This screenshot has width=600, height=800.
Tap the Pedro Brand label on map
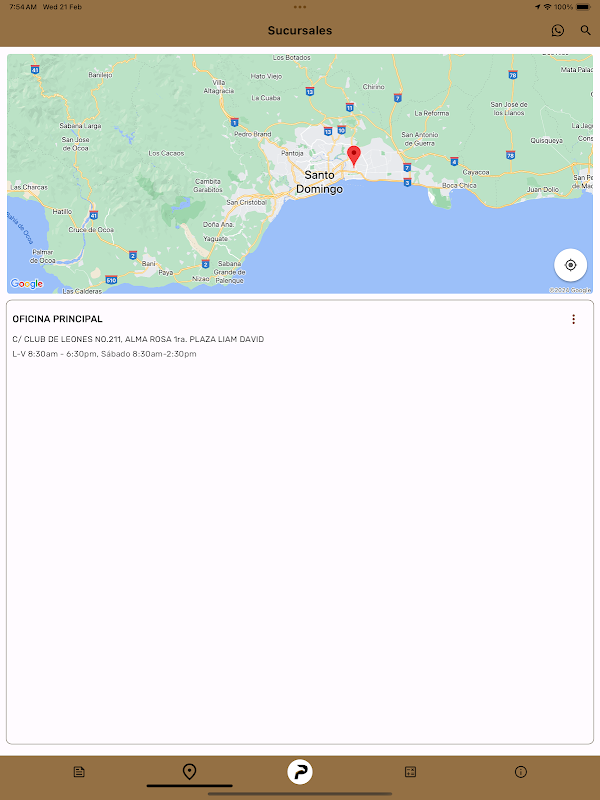[253, 134]
